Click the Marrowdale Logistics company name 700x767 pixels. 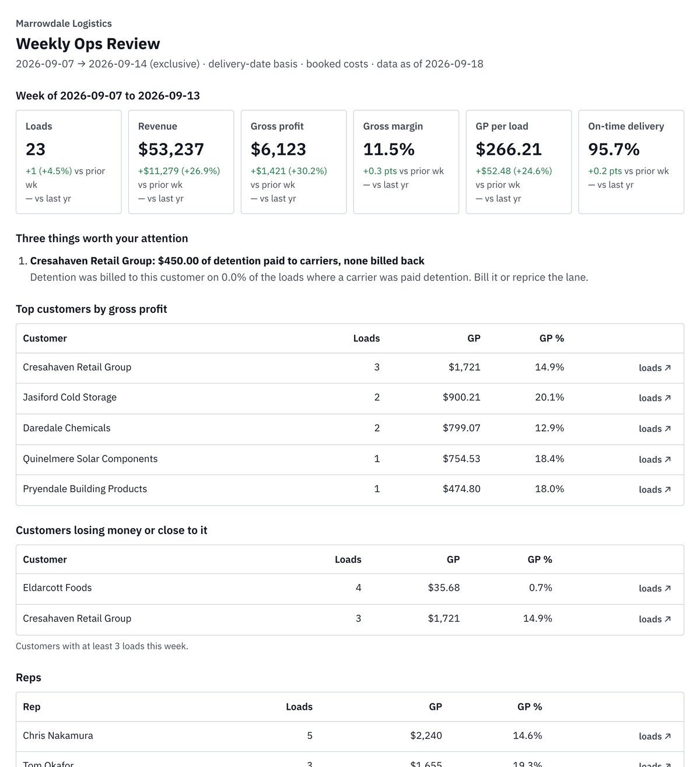[x=64, y=23]
